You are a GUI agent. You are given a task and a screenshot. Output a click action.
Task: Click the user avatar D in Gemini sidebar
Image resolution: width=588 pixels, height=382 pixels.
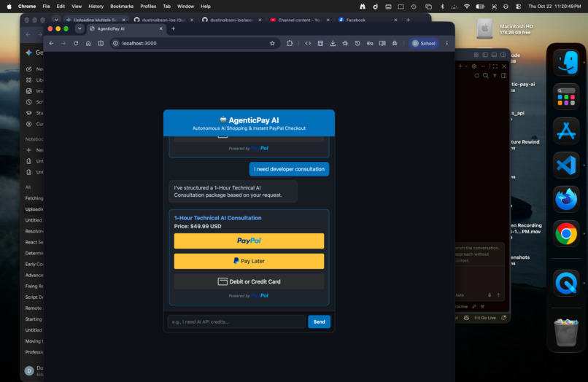point(29,371)
